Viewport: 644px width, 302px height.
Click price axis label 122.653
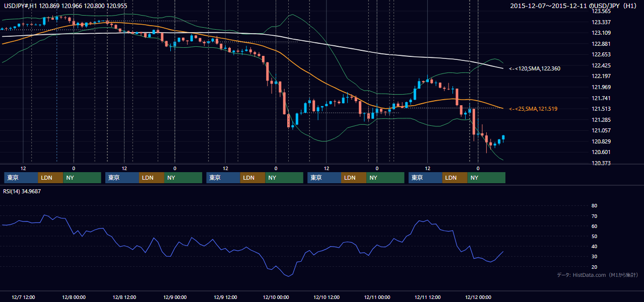tap(601, 55)
